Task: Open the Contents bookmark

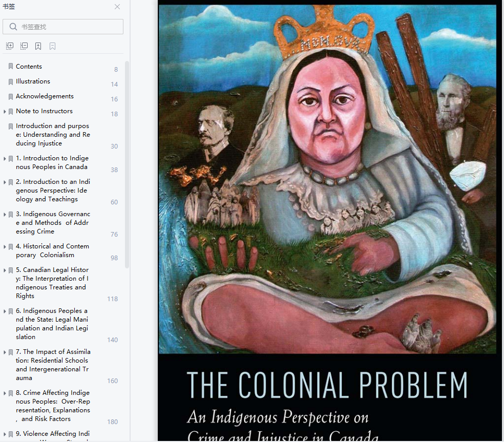Action: pyautogui.click(x=29, y=67)
